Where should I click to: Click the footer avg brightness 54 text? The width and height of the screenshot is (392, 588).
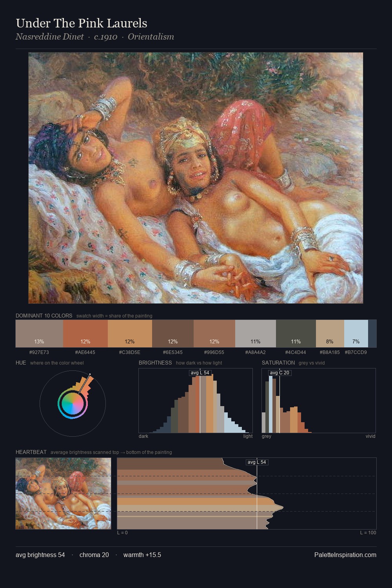coord(40,555)
